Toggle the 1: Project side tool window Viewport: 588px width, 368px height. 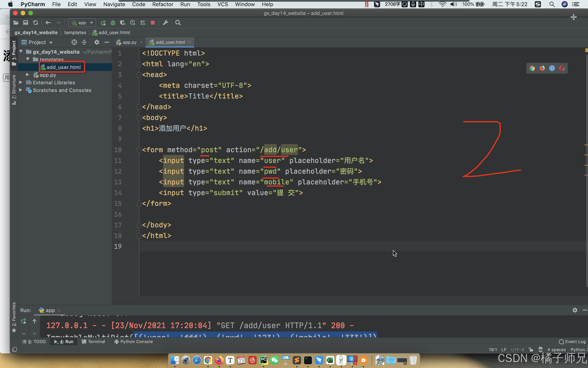point(14,53)
